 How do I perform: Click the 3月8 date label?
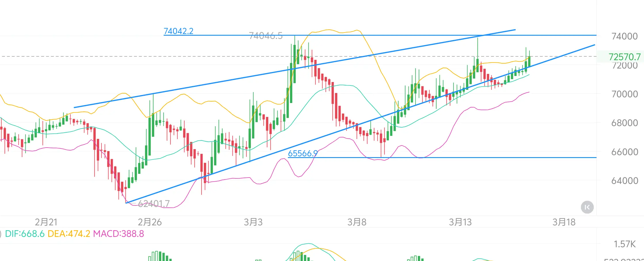click(x=357, y=222)
